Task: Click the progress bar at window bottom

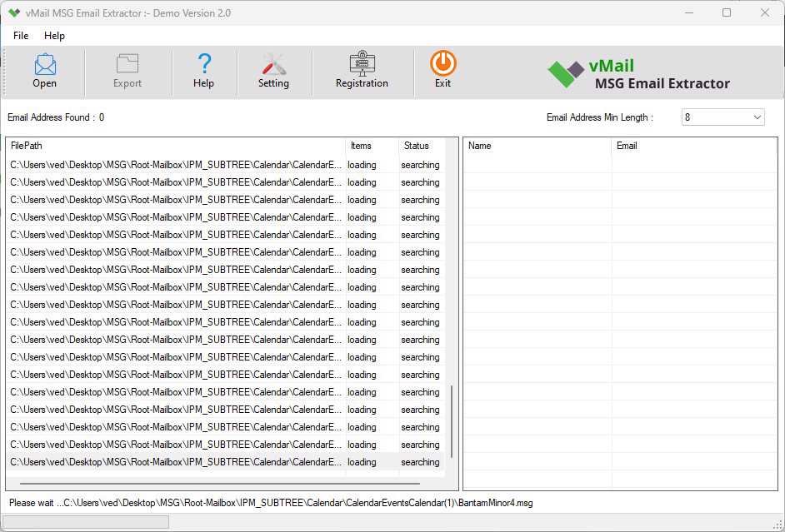Action: point(86,522)
